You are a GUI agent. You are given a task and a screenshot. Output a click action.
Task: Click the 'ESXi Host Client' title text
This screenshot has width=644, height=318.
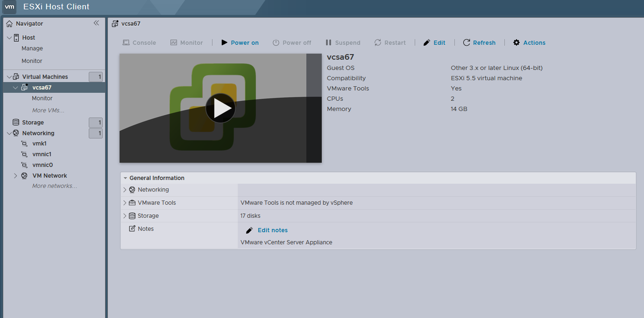57,7
